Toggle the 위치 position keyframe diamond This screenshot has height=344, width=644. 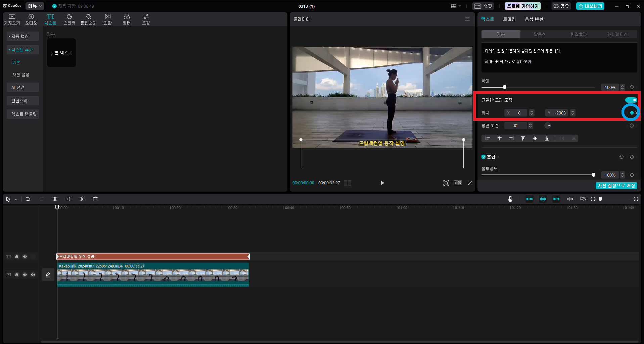tap(632, 113)
